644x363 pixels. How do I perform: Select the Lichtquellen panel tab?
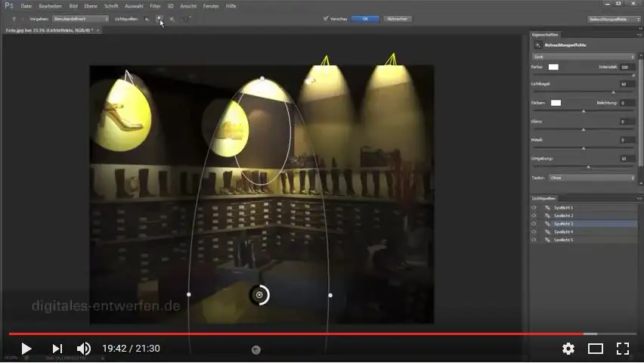[x=543, y=199]
